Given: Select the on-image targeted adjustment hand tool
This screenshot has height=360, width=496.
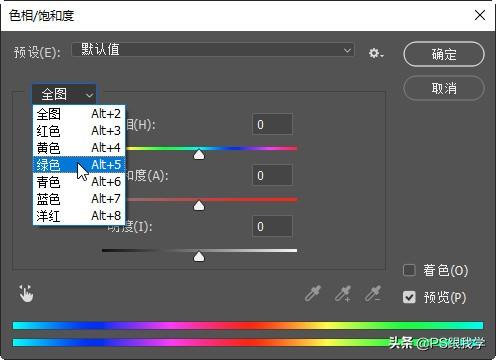Looking at the screenshot, I should click(x=26, y=294).
